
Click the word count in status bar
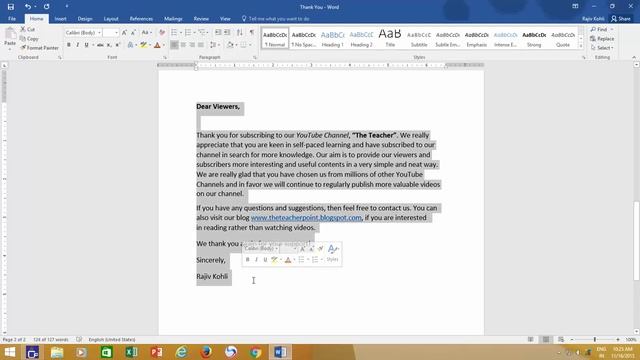point(51,340)
